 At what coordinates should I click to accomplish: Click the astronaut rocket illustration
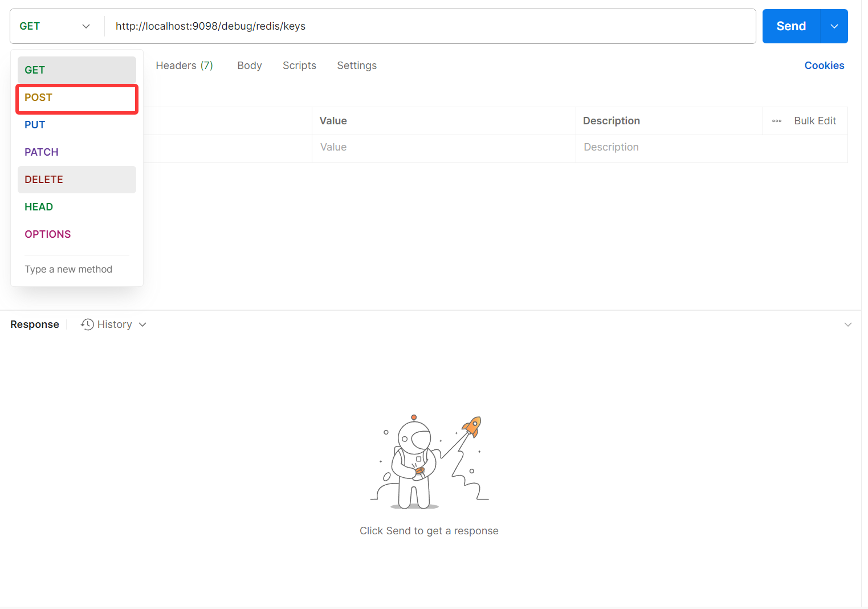coord(430,461)
